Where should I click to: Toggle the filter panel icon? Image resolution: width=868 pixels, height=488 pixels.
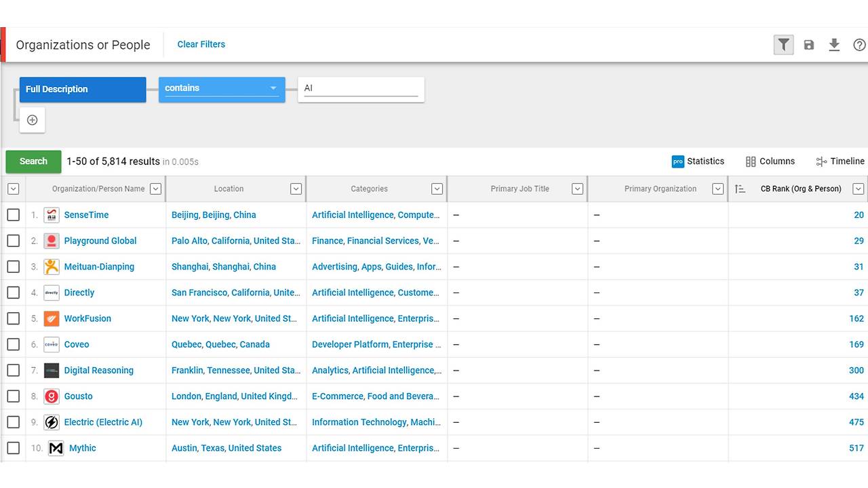click(783, 45)
